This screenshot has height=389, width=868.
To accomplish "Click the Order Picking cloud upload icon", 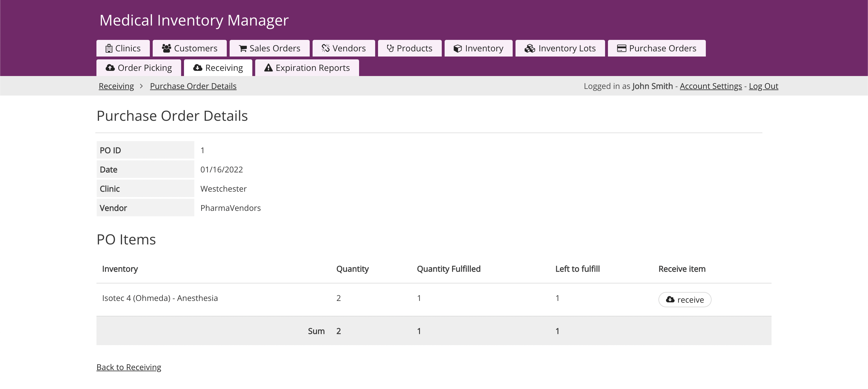I will coord(110,68).
